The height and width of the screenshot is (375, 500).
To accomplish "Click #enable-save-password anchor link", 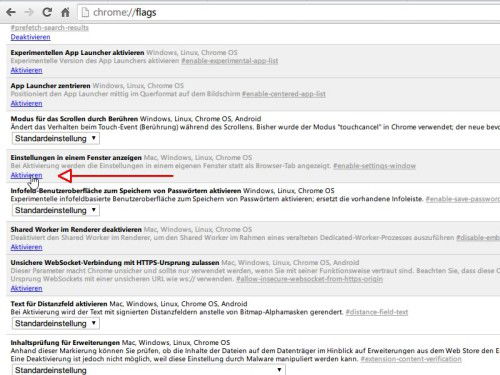I will coord(463,199).
